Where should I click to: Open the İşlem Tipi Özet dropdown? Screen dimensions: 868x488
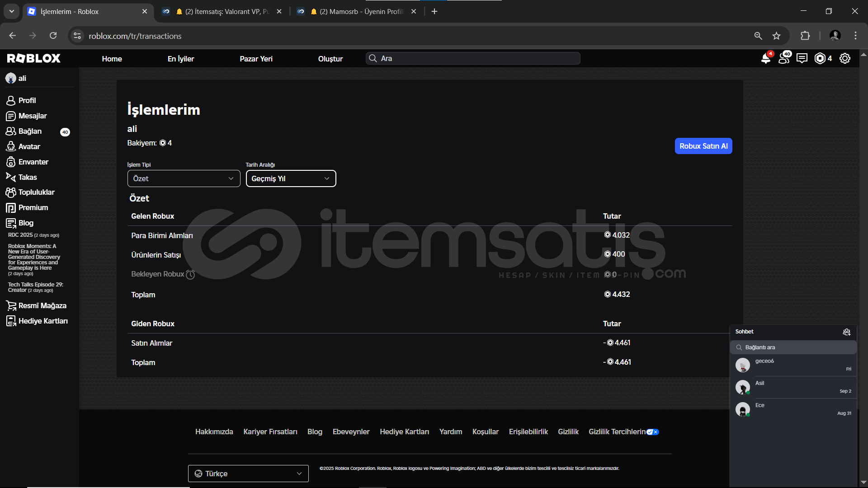[x=184, y=178]
